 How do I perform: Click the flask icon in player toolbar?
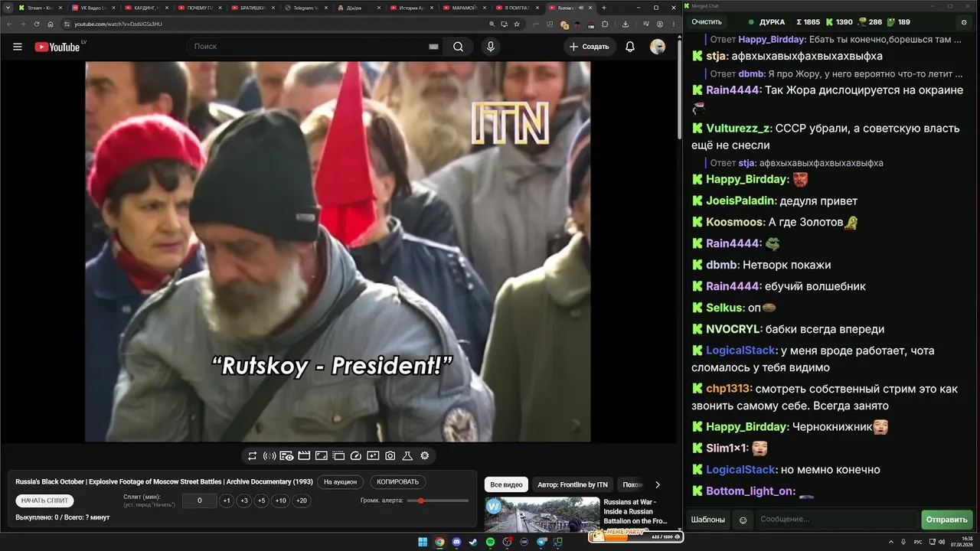click(407, 456)
